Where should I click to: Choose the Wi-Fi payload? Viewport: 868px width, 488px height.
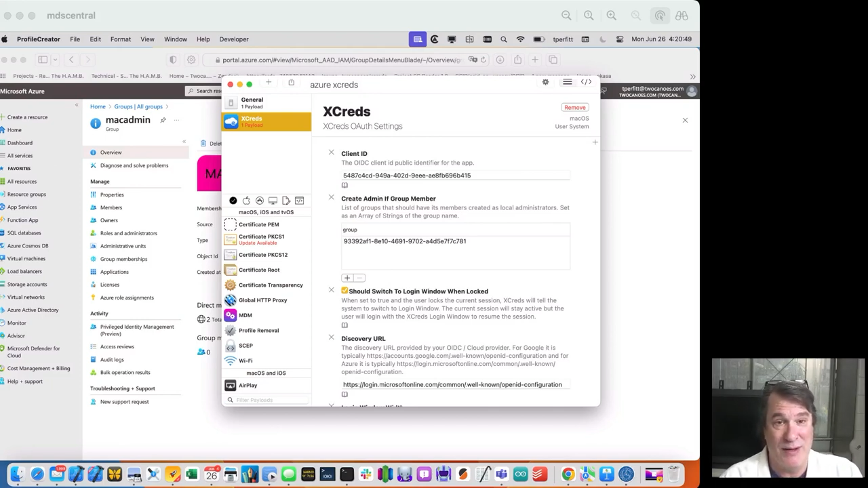coord(245,360)
